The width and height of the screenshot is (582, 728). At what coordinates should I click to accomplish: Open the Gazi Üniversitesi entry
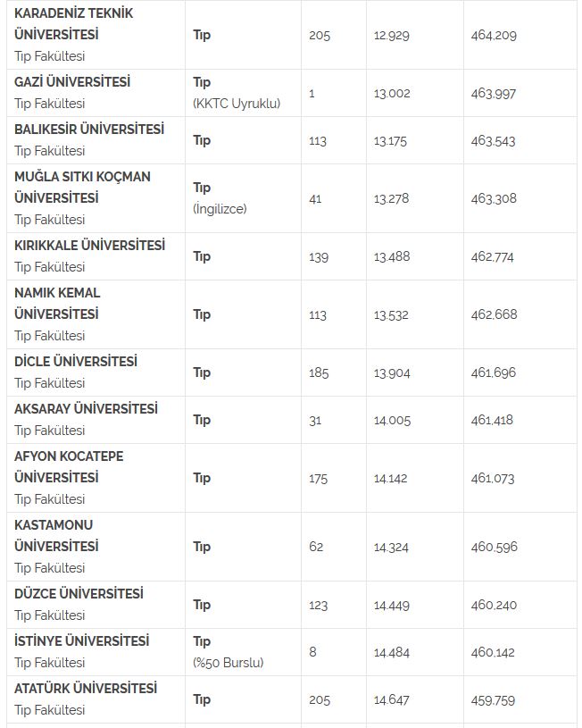click(72, 82)
